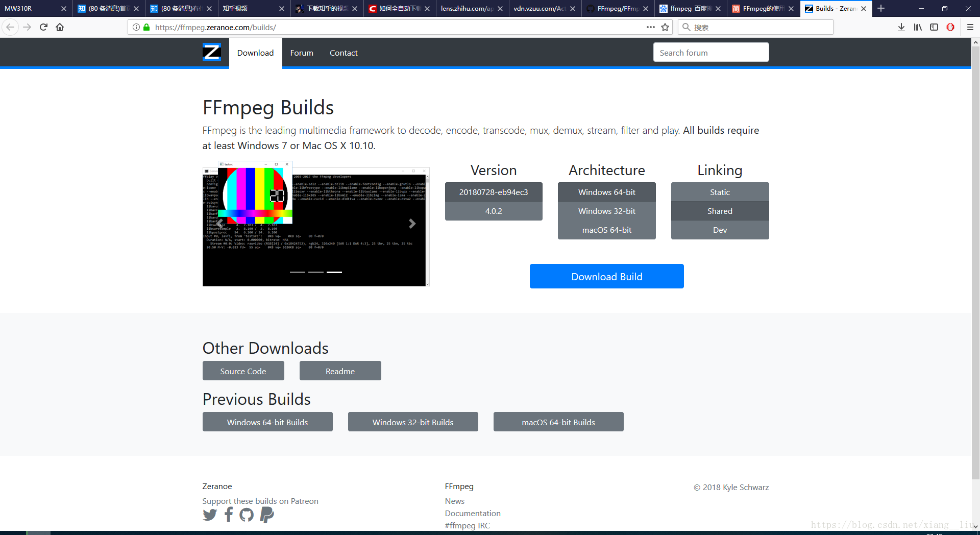Viewport: 980px width, 535px height.
Task: View site info icon in address bar
Action: point(136,27)
